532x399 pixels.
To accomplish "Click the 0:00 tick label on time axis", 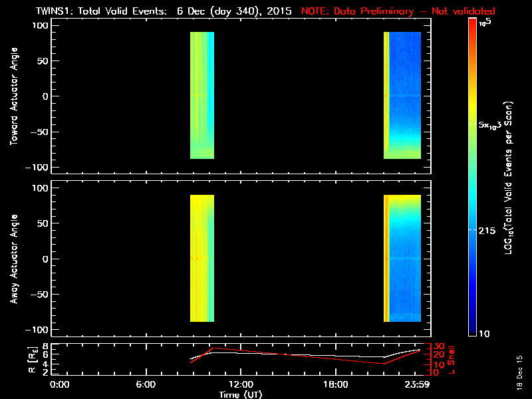I will point(59,384).
